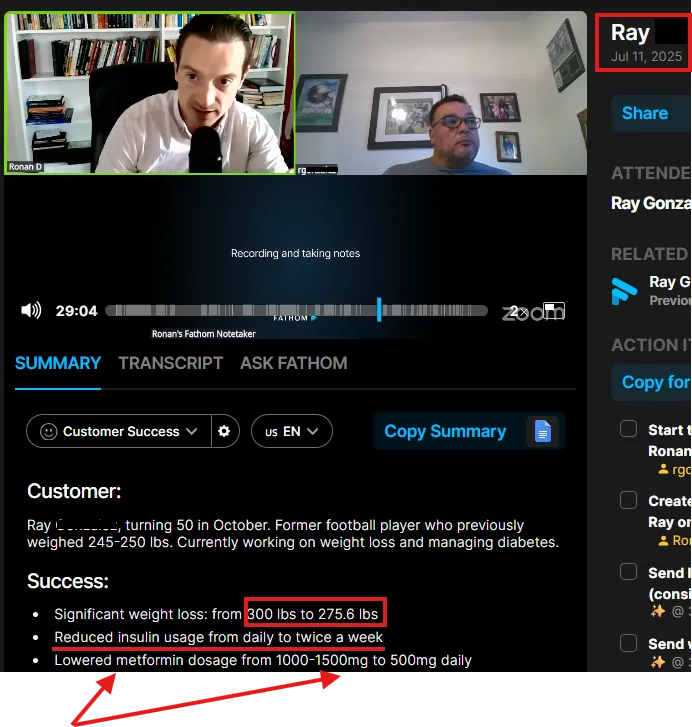692x727 pixels.
Task: Check the 'Start' action item checkbox
Action: click(629, 428)
